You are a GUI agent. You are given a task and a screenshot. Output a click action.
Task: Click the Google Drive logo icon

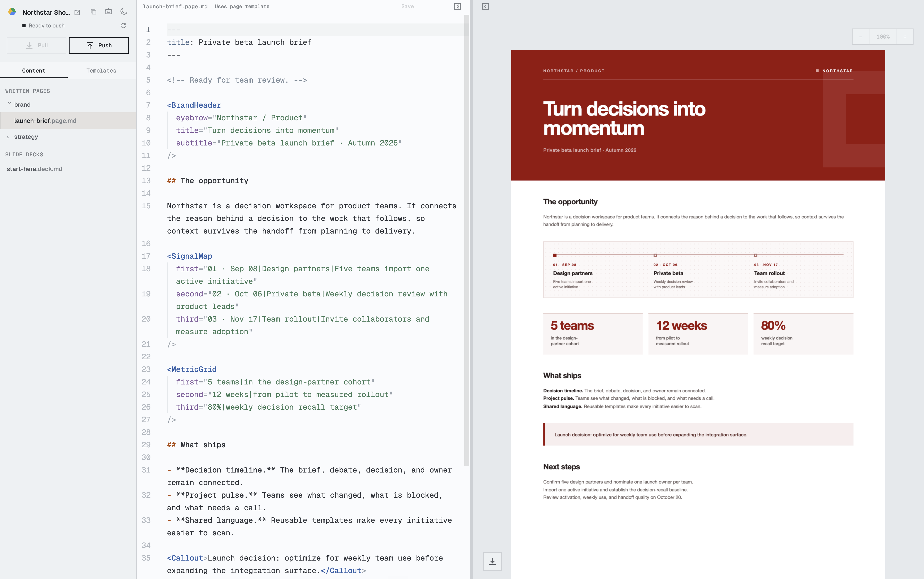click(x=12, y=12)
